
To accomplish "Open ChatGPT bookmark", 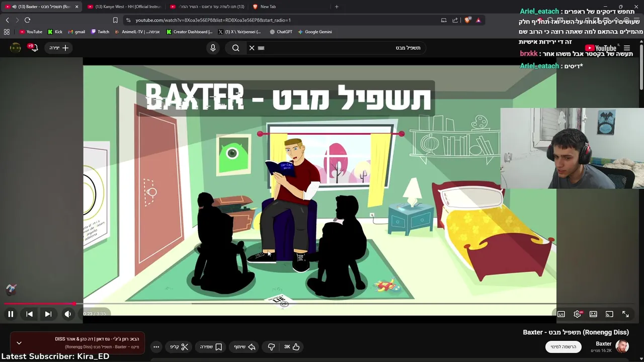I will tap(281, 32).
